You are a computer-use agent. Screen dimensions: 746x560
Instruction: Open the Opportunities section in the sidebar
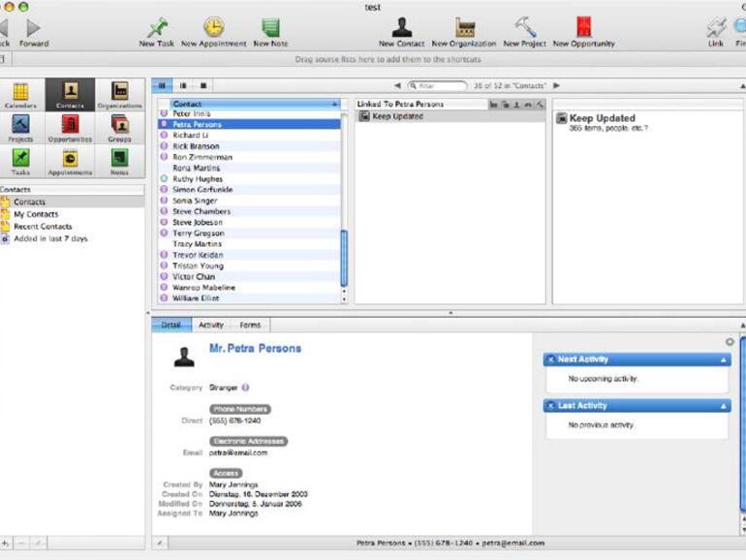[x=70, y=127]
